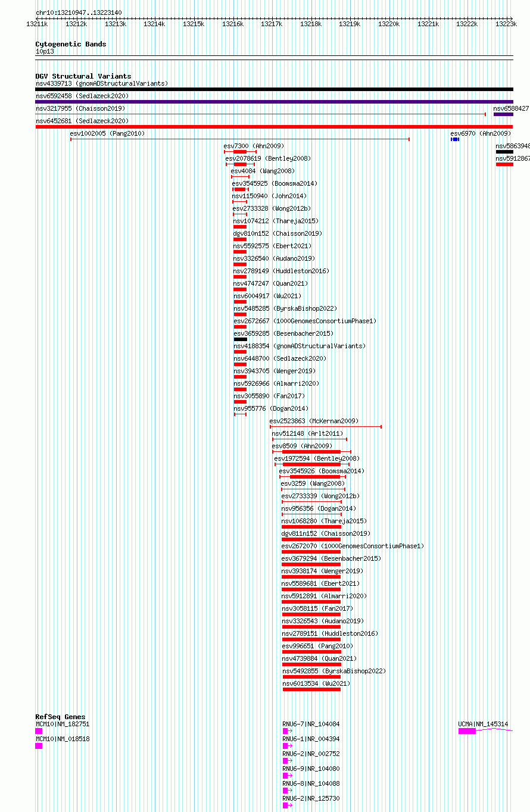Open variant esv1002005 (Pang2010) label
The image size is (530, 812).
[x=107, y=133]
